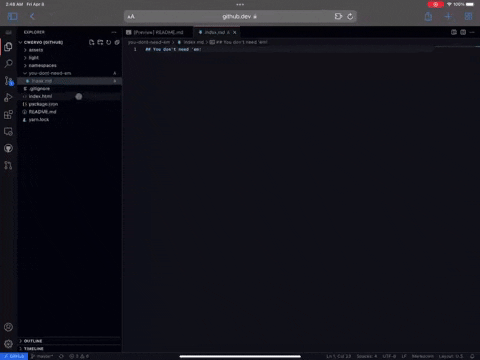Tap the red screen recording indicator
Image resolution: width=480 pixels, height=360 pixels.
tap(435, 4)
